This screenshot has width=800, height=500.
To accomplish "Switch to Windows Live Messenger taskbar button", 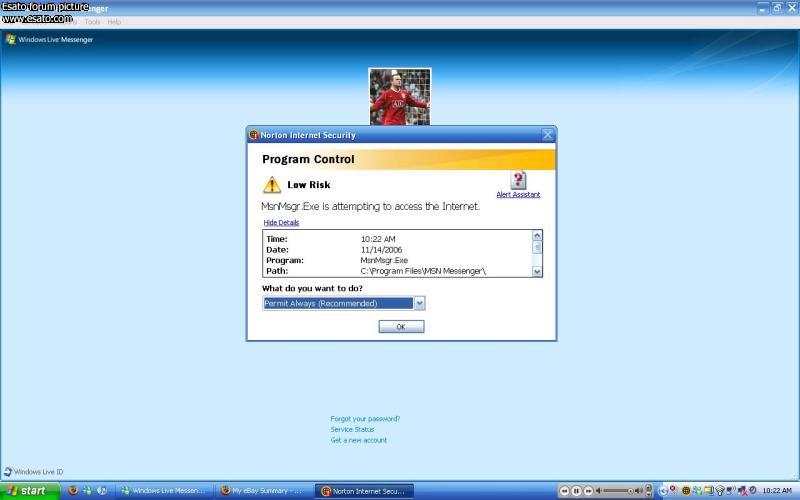I will [x=164, y=491].
